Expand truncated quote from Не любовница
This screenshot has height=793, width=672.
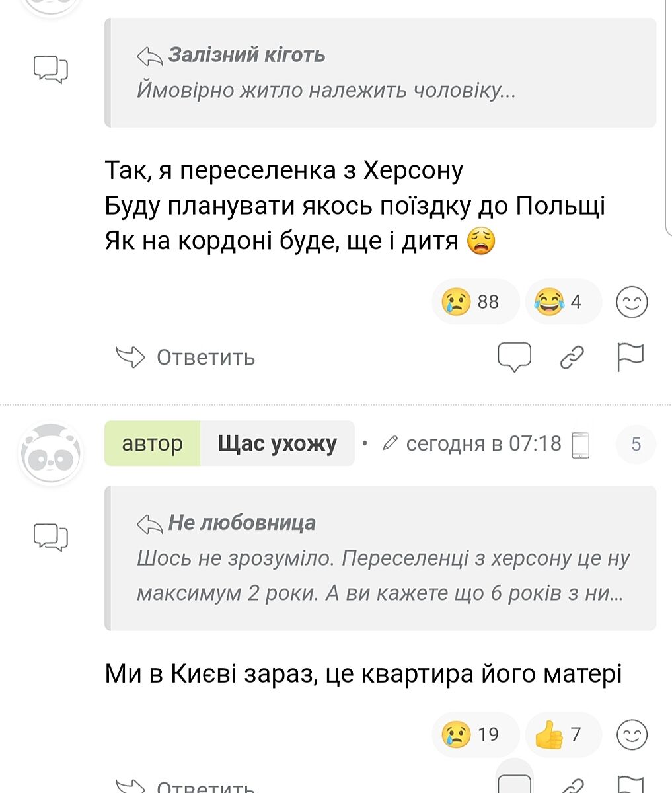tap(380, 576)
